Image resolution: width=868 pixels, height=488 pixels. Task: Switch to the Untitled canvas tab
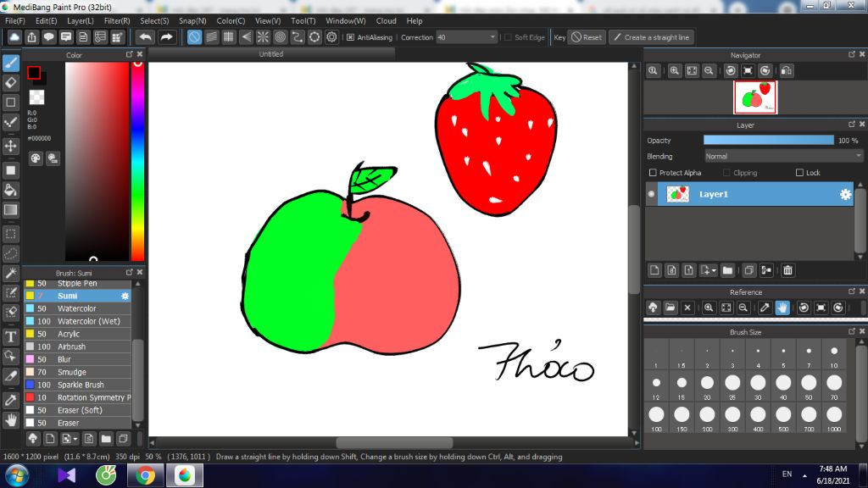271,54
